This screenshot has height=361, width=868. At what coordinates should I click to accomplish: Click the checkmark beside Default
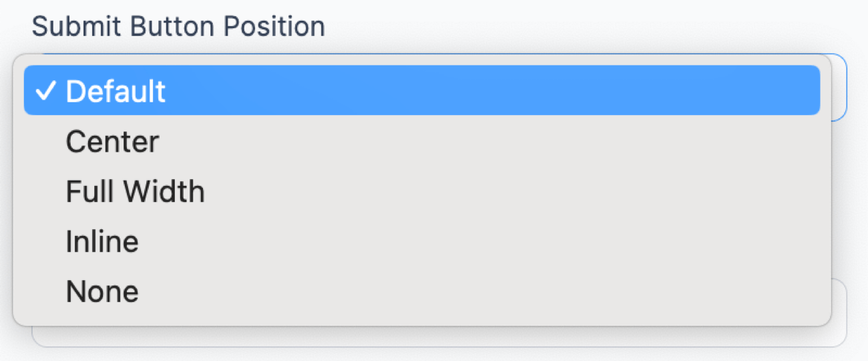point(46,92)
